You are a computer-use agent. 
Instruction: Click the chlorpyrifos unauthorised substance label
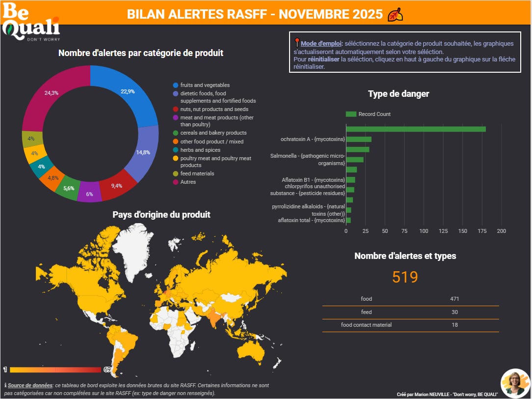307,190
